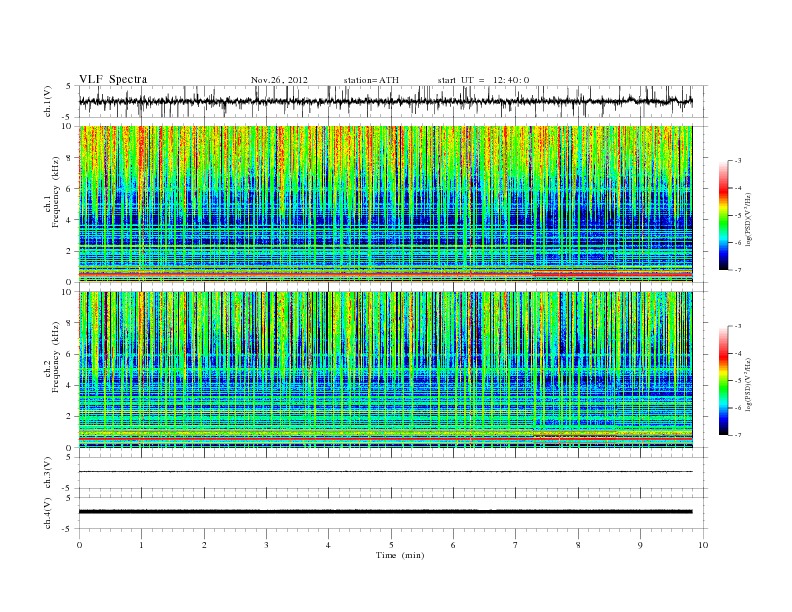
Task: Click inside the ch.1 spectrogram panel
Action: tap(385, 204)
